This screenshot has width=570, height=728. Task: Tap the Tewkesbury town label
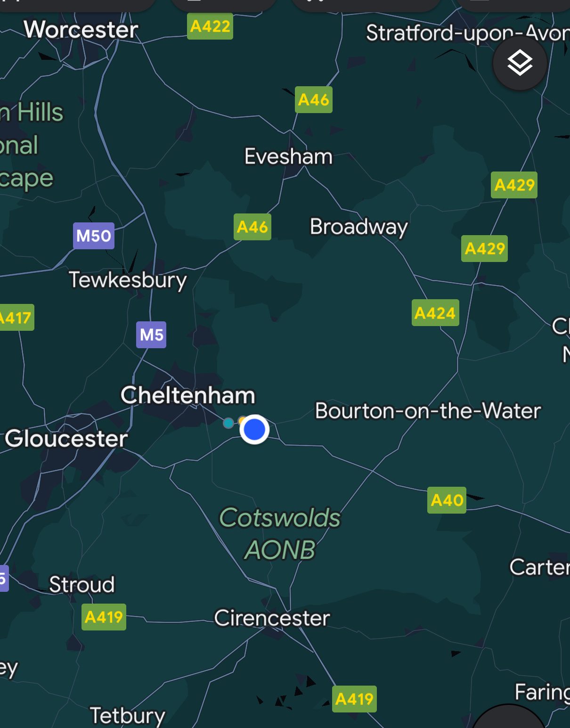click(x=128, y=280)
